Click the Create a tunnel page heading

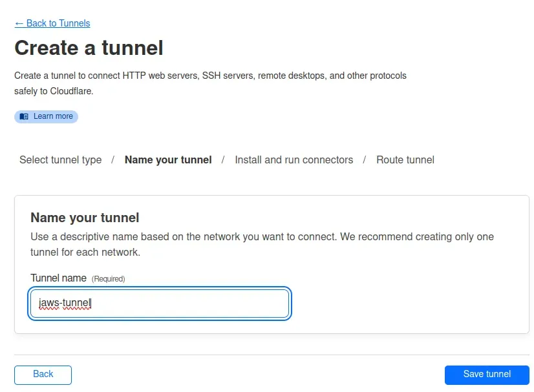point(89,48)
